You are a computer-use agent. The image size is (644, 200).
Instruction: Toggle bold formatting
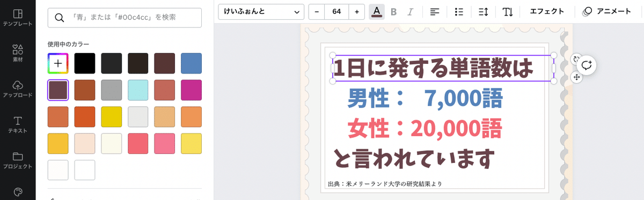[x=394, y=11]
